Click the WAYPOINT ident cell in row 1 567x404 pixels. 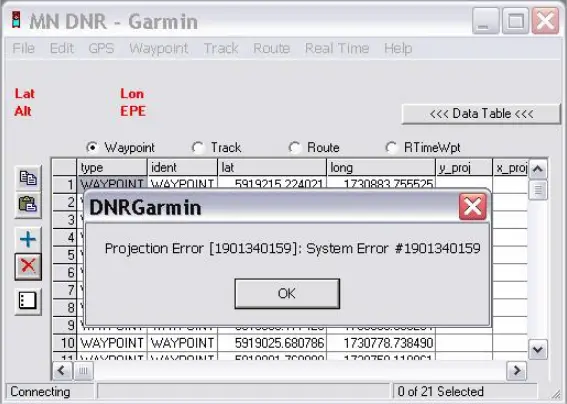tap(182, 184)
